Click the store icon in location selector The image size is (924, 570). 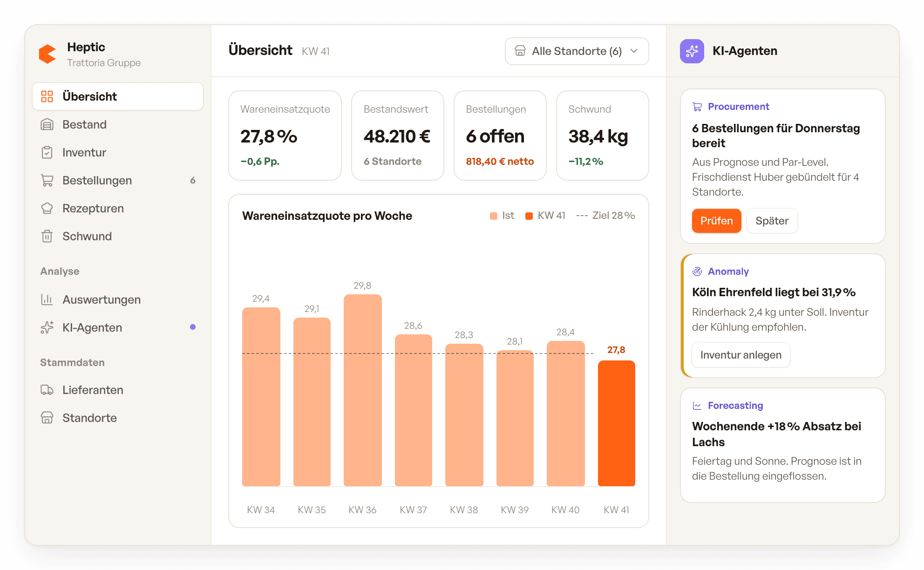pyautogui.click(x=520, y=51)
